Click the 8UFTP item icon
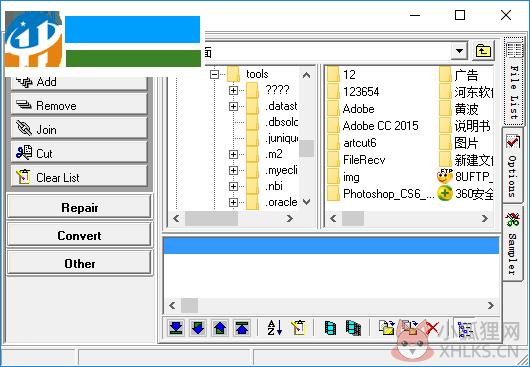 tap(445, 176)
